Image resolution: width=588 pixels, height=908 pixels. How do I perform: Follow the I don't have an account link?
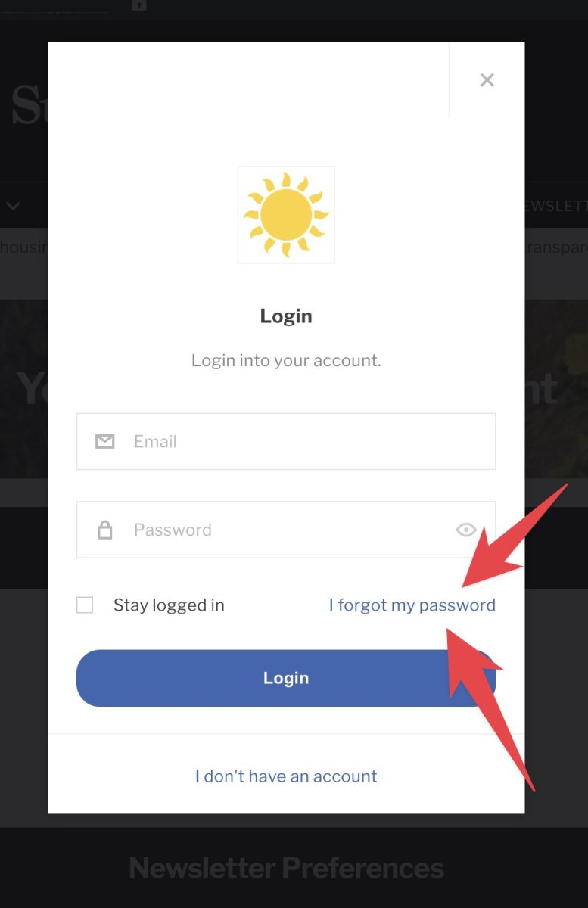click(286, 776)
